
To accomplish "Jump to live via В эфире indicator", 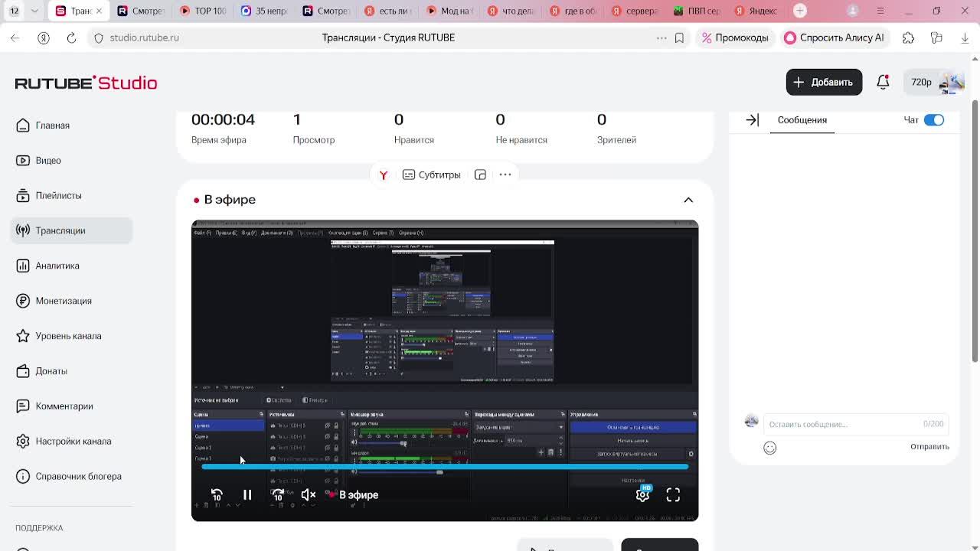I will 353,495.
